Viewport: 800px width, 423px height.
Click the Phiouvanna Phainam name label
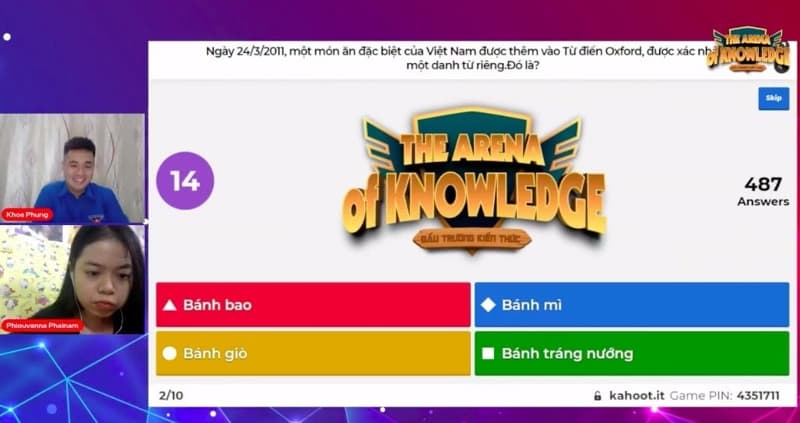pos(42,326)
